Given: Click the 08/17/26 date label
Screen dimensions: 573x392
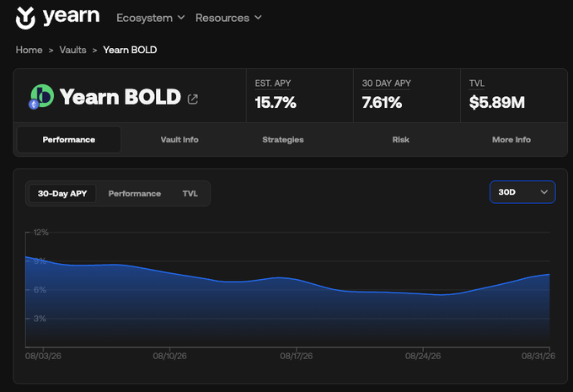Looking at the screenshot, I should (297, 356).
